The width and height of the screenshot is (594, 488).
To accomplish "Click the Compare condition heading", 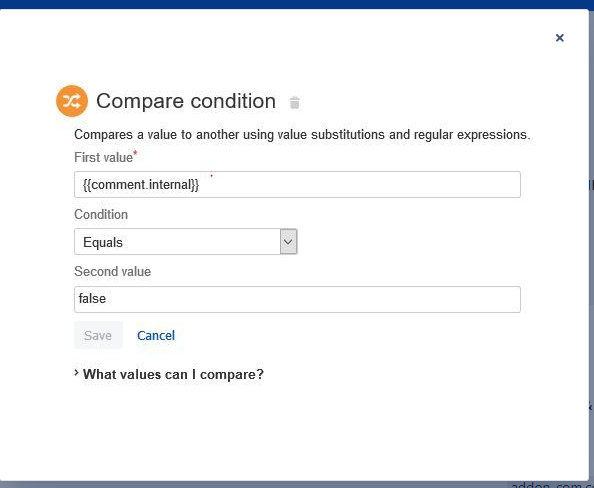I will coord(186,101).
